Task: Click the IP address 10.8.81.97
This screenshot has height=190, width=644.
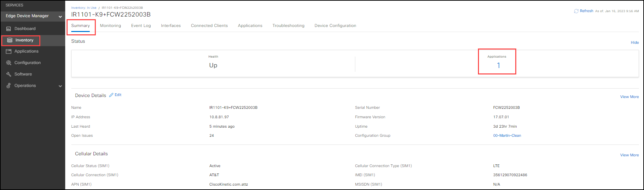Action: (219, 117)
